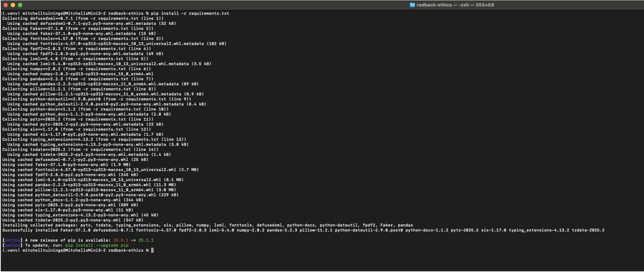Click the cursor at the final empty prompt
The image size is (644, 272).
point(152,250)
